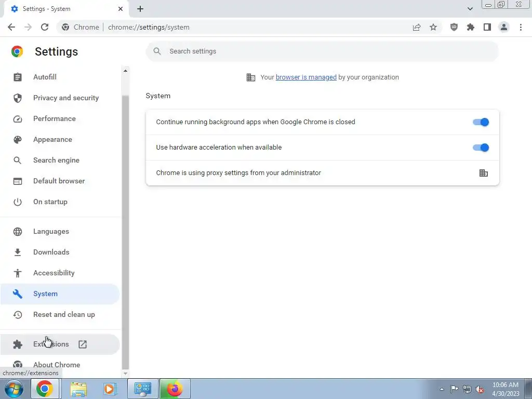
Task: Open Accessibility settings
Action: [60, 273]
